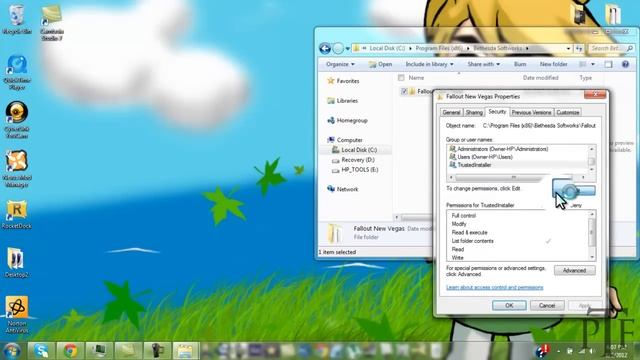Click the Advanced button
This screenshot has height=360, width=640.
(x=574, y=270)
